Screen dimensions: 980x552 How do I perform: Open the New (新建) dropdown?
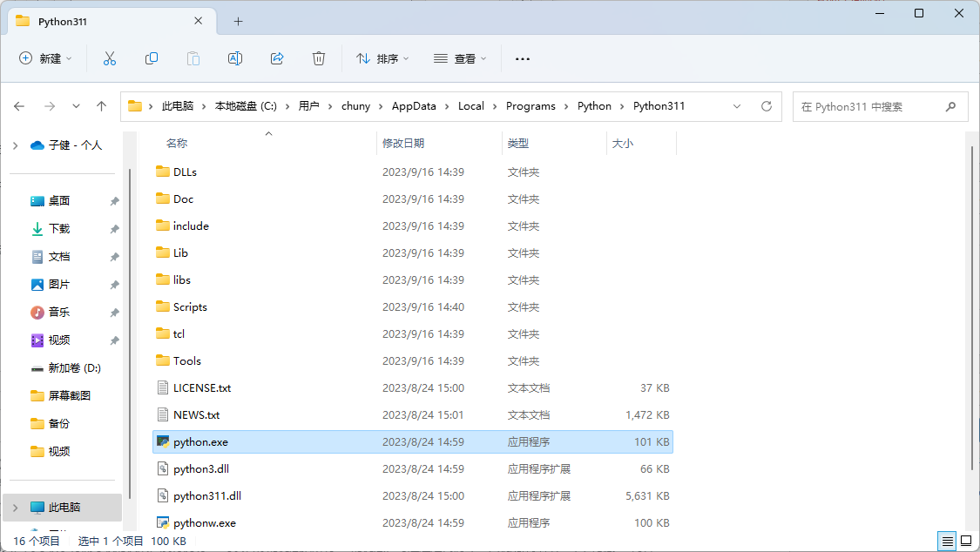click(x=45, y=58)
